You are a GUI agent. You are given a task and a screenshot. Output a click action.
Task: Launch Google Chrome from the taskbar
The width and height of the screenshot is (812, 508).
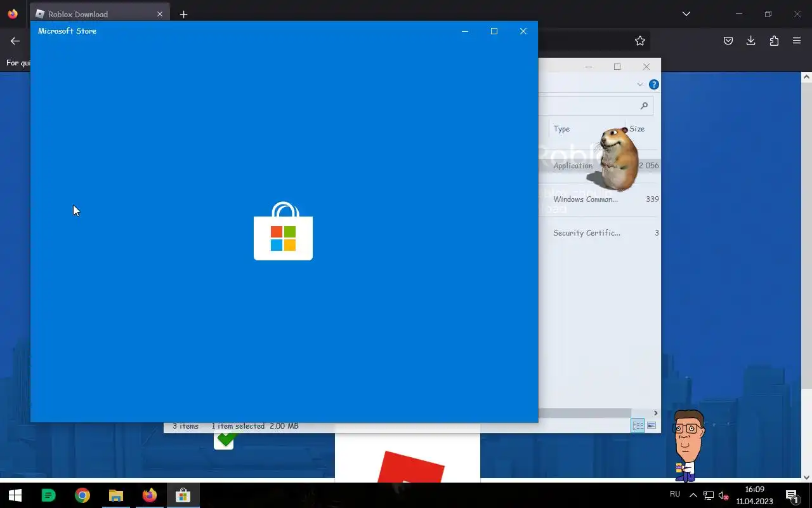(x=82, y=495)
